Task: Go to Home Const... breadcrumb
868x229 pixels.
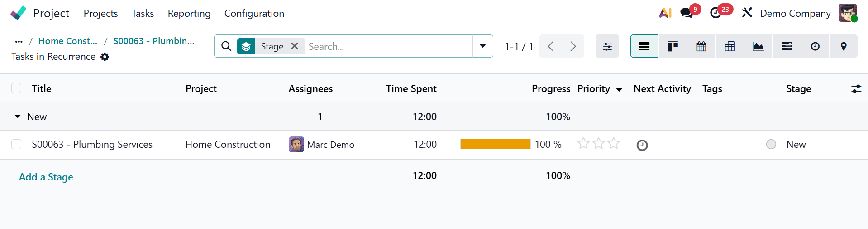Action: click(x=68, y=41)
